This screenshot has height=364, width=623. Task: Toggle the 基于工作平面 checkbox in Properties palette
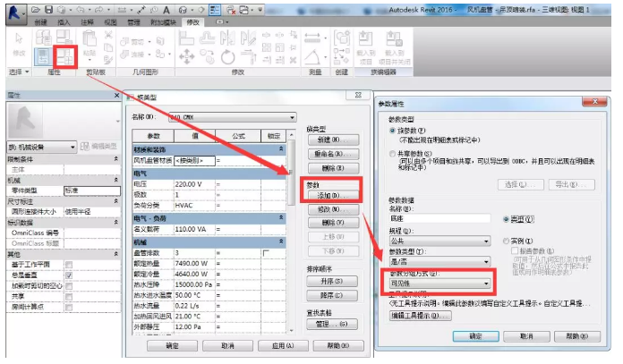[69, 265]
